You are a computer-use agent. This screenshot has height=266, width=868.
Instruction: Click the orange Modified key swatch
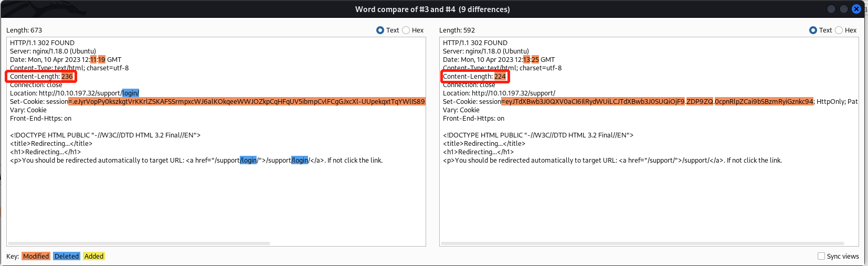click(36, 256)
